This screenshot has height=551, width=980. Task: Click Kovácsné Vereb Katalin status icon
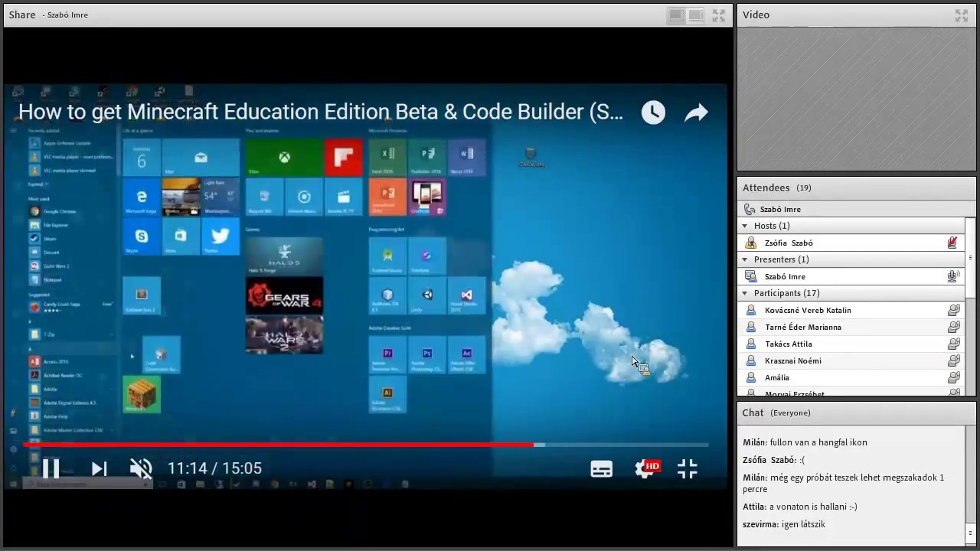954,310
